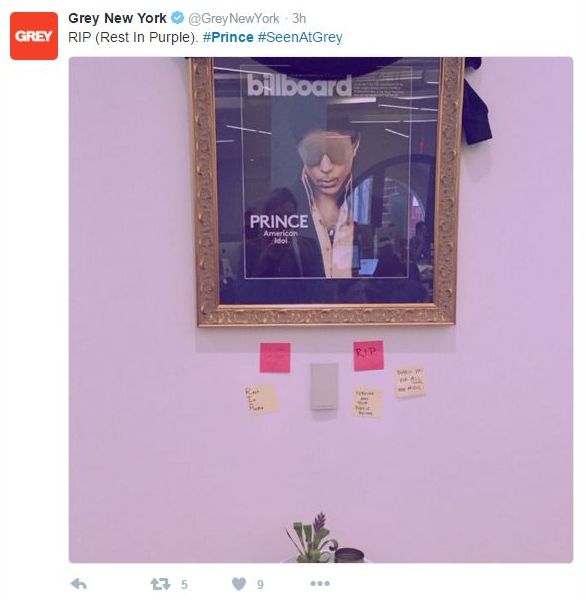The image size is (586, 600).
Task: View the likes count of 9
Action: [260, 584]
